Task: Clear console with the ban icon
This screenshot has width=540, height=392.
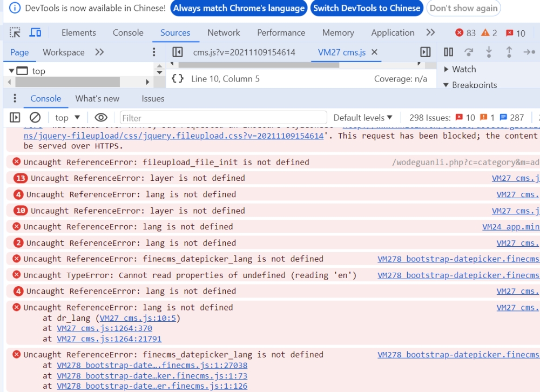Action: point(35,118)
